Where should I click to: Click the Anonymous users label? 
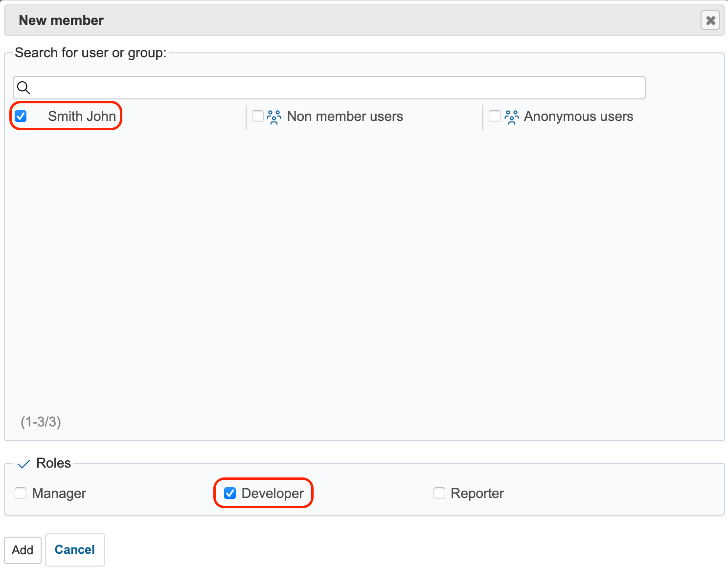click(x=578, y=116)
